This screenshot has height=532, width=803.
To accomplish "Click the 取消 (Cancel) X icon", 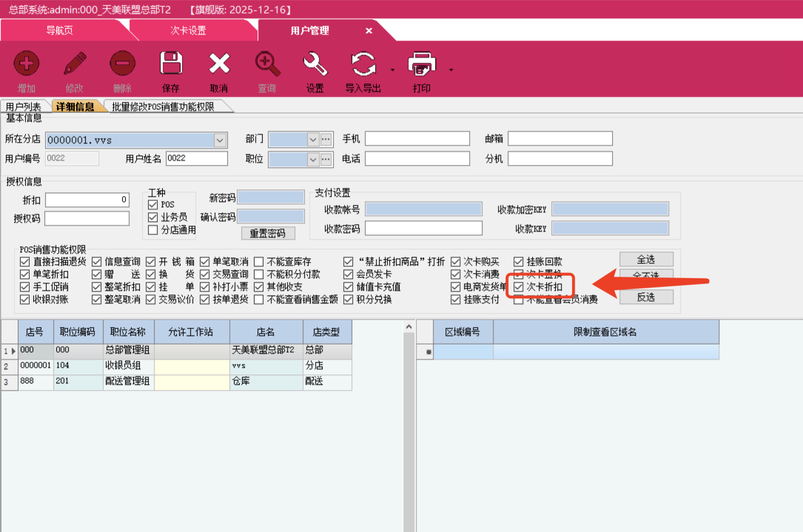I will click(219, 64).
